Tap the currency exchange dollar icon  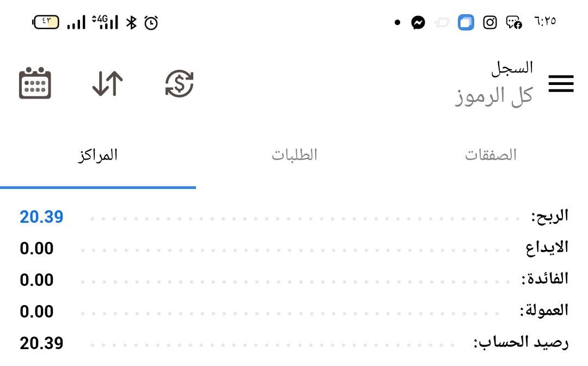tap(179, 84)
